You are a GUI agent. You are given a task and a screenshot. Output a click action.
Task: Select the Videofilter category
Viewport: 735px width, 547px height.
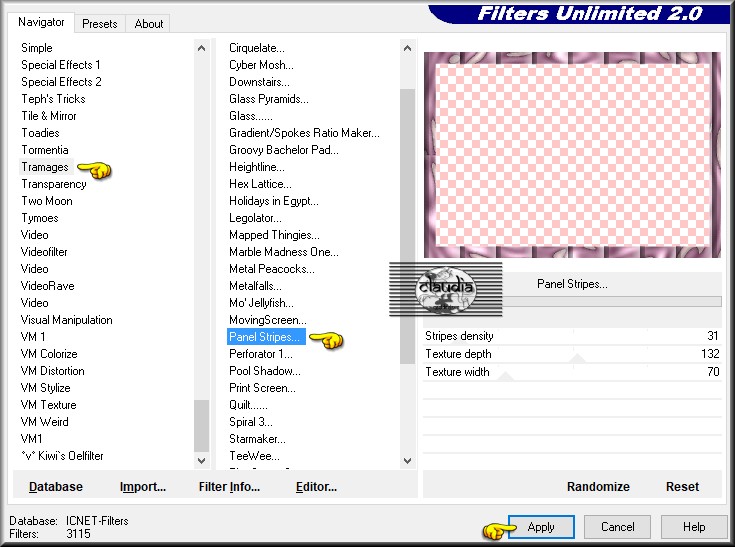pos(44,252)
